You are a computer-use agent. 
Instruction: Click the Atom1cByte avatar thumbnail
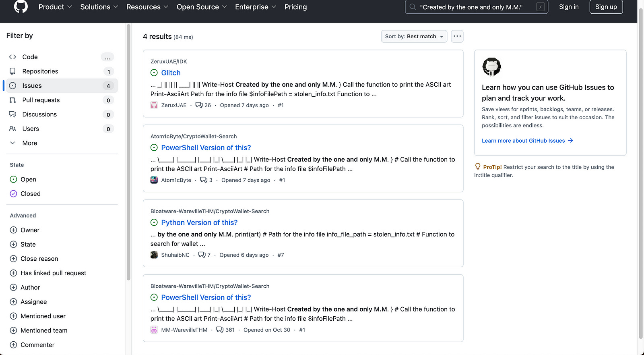click(154, 180)
